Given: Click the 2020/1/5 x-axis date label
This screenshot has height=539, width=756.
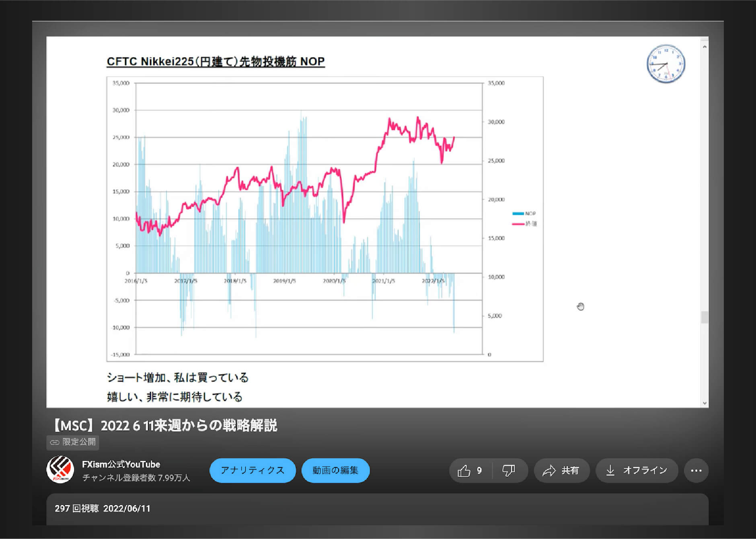Looking at the screenshot, I should pos(334,281).
